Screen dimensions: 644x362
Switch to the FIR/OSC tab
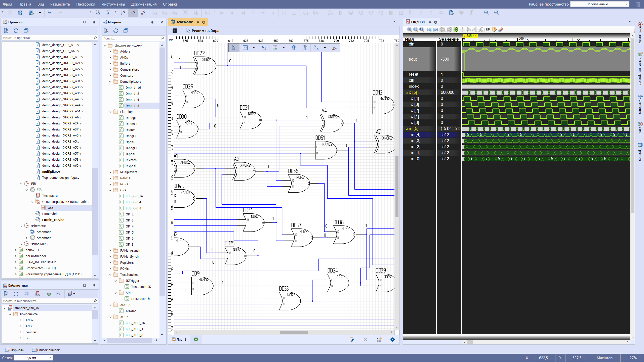coord(418,22)
